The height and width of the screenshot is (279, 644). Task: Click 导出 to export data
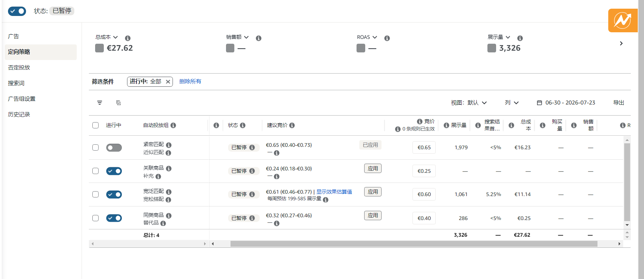point(619,103)
